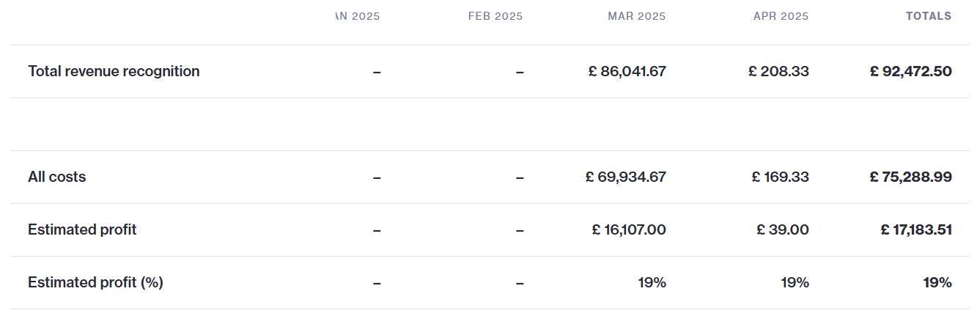Image resolution: width=980 pixels, height=316 pixels.
Task: Click the £ 69,934.67 March costs value
Action: (x=626, y=177)
